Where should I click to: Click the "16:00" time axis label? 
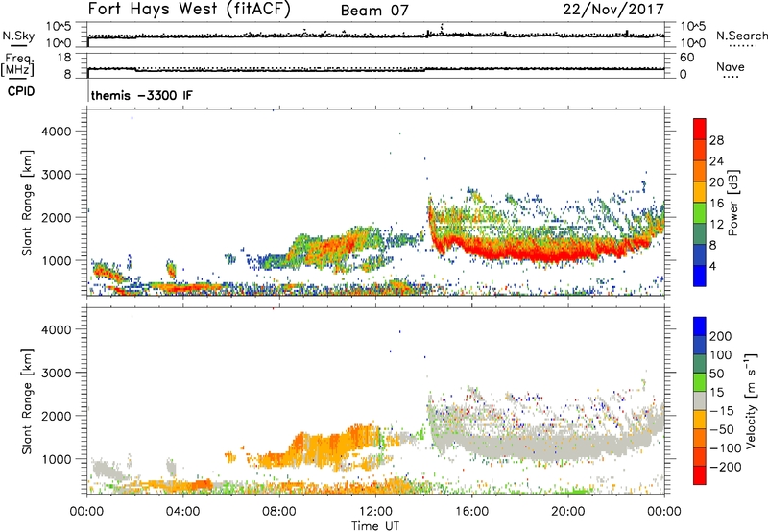(x=471, y=512)
